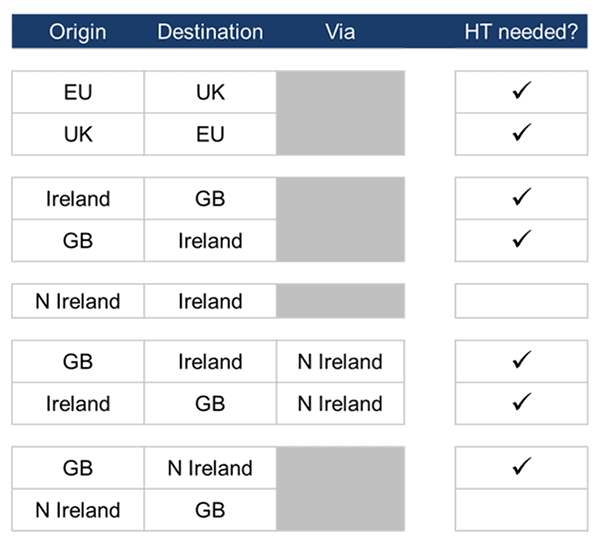Select the 'EU' origin cell in first row

(78, 92)
